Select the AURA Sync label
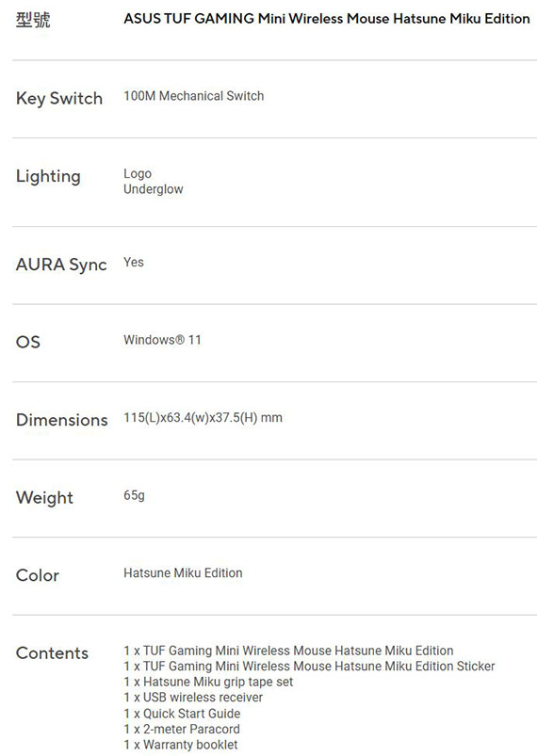537x756 pixels. [61, 265]
